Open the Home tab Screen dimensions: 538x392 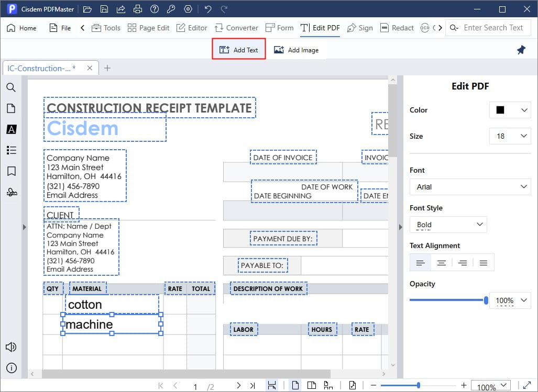point(21,28)
